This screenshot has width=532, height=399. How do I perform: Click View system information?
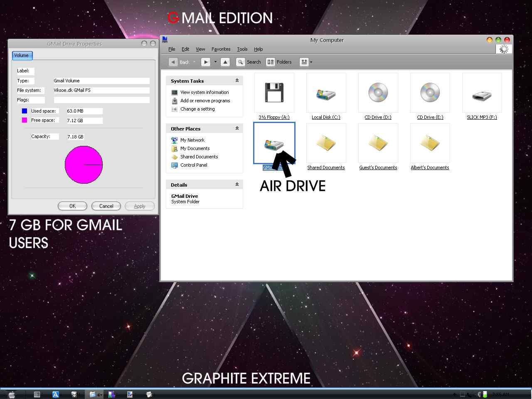204,92
